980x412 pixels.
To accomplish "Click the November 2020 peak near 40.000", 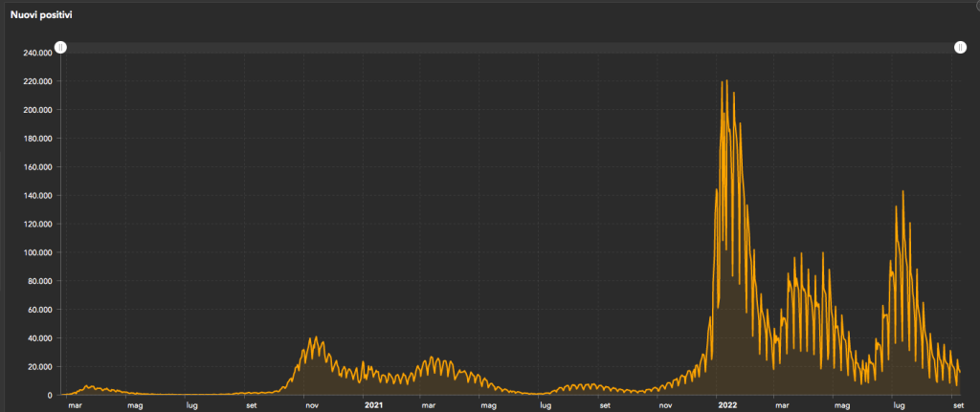I will [x=315, y=338].
